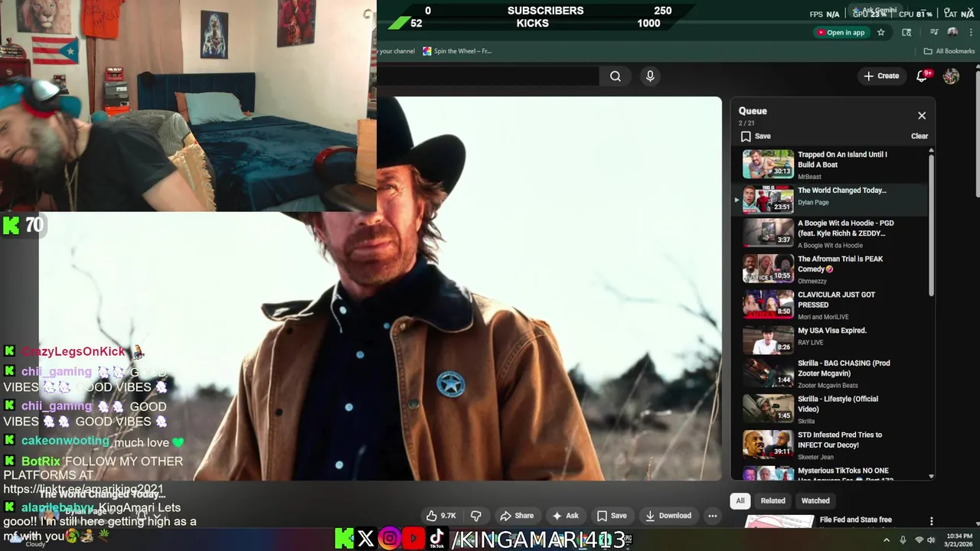This screenshot has width=980, height=551.
Task: Select the All filter chip
Action: tap(740, 500)
